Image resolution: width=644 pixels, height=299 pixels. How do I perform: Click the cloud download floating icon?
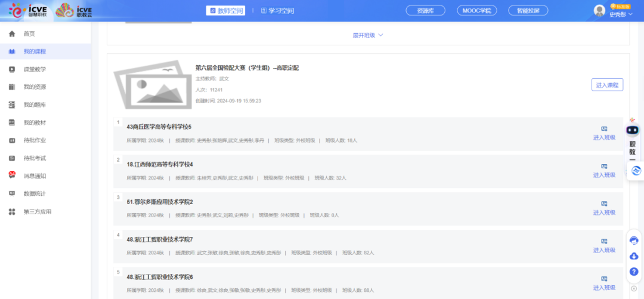tap(634, 256)
